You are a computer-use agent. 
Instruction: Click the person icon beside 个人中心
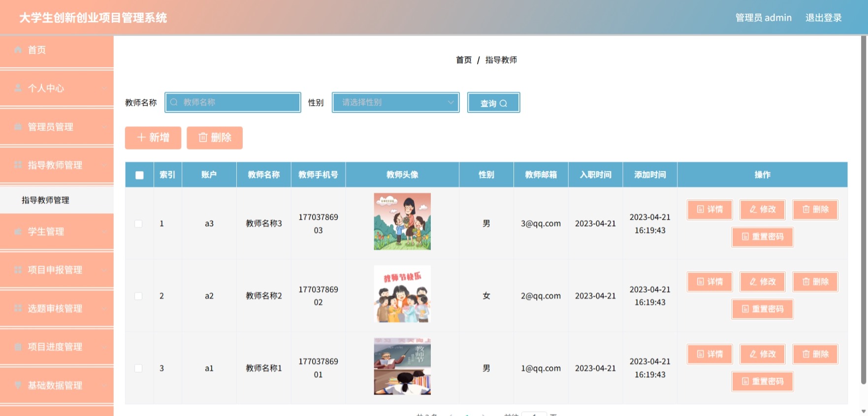point(18,88)
